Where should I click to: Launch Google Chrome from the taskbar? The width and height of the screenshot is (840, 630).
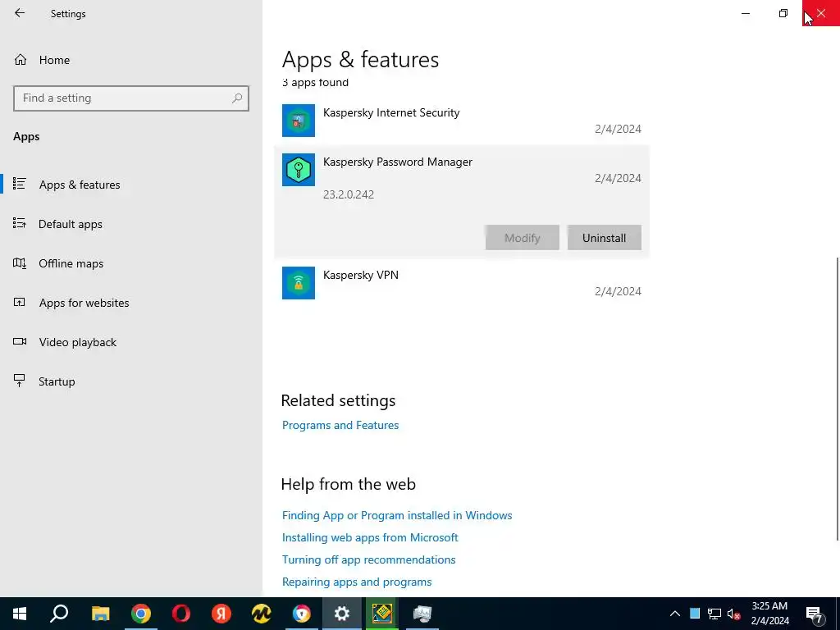coord(141,614)
